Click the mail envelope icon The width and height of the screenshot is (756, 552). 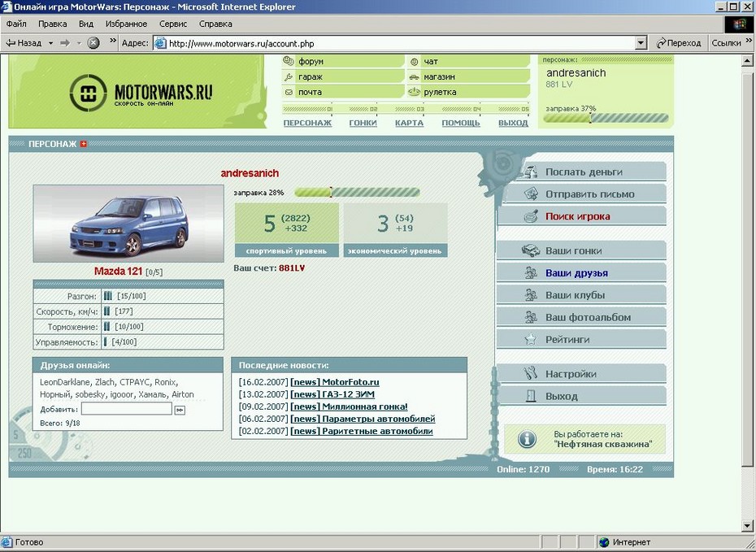click(x=289, y=92)
